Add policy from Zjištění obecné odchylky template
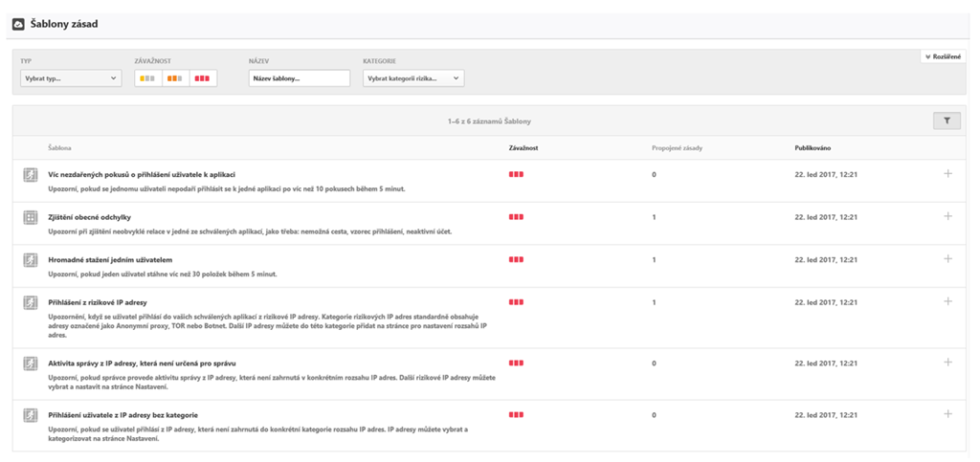Screen dimensions: 980x462 coord(947,216)
